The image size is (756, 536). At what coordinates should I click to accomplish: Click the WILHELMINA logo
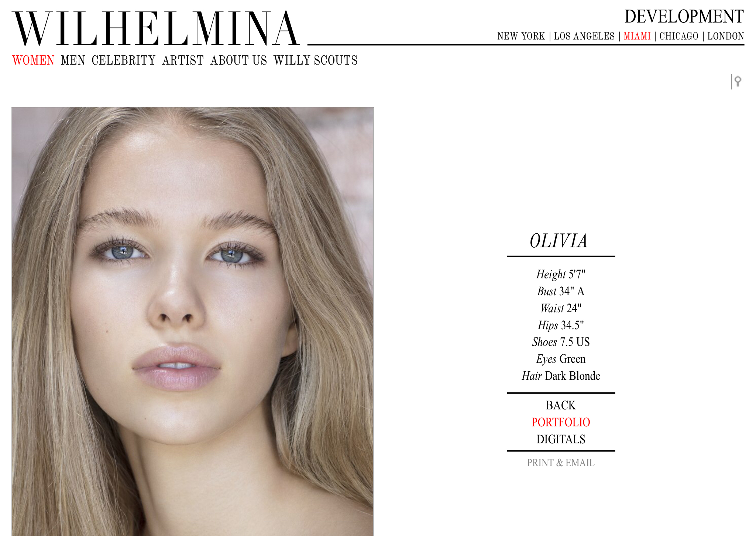156,29
